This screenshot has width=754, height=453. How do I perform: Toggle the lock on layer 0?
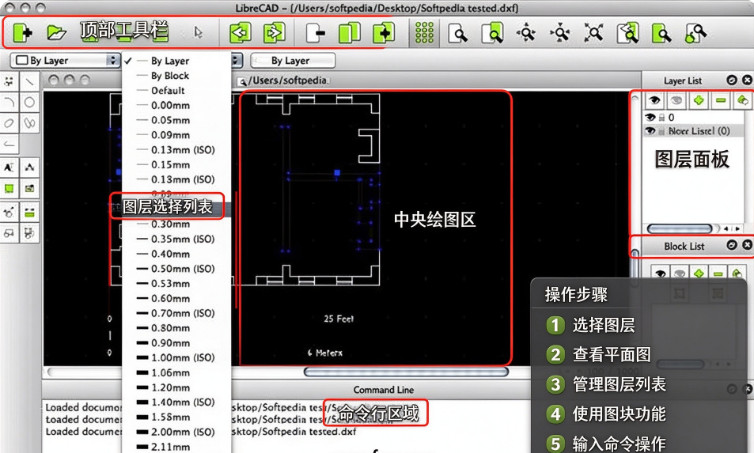pos(662,117)
